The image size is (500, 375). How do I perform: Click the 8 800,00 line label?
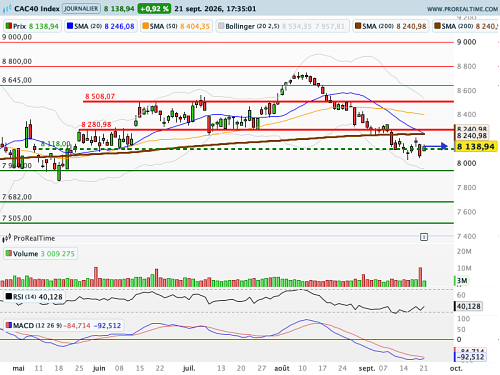(17, 61)
